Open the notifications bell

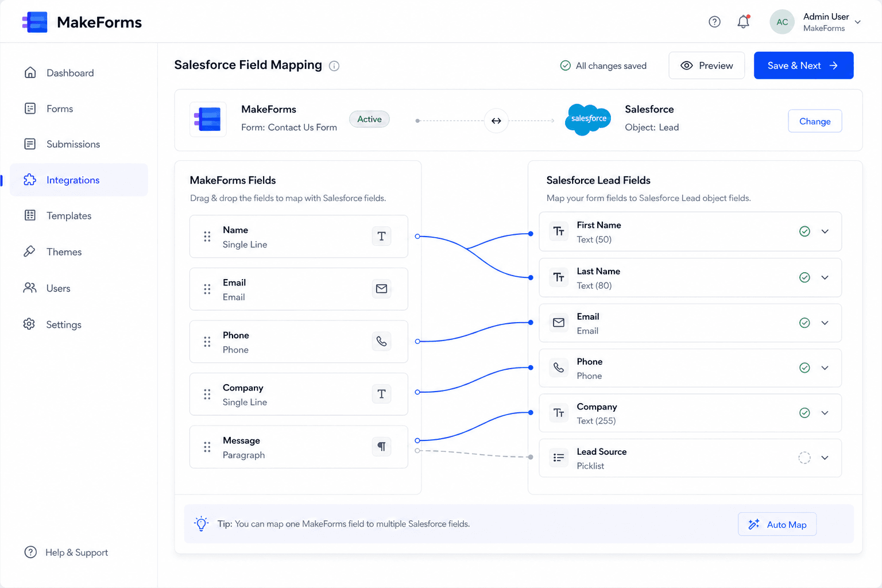pos(743,22)
